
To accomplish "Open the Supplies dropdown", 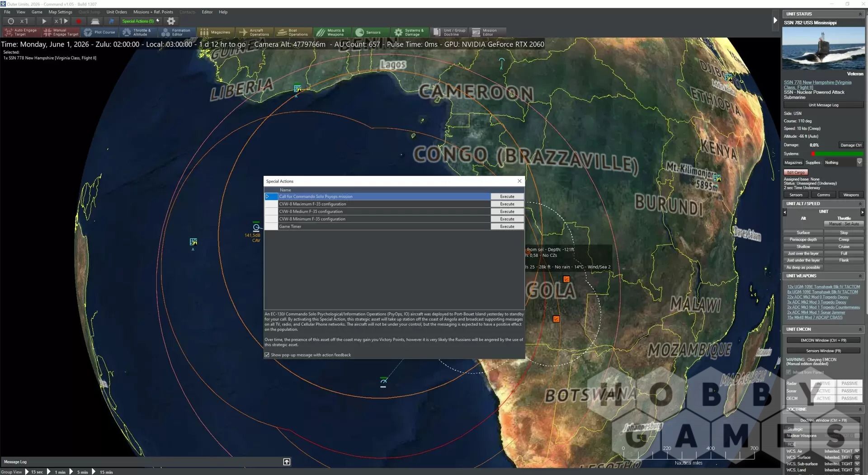I will click(859, 162).
